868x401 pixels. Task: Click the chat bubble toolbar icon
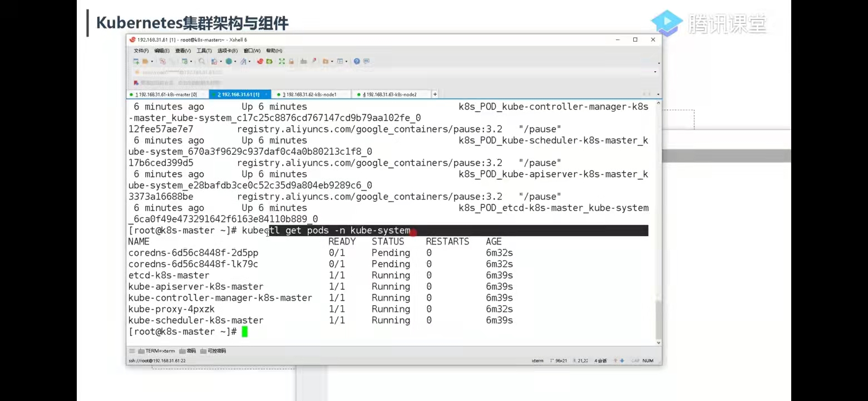pyautogui.click(x=366, y=61)
